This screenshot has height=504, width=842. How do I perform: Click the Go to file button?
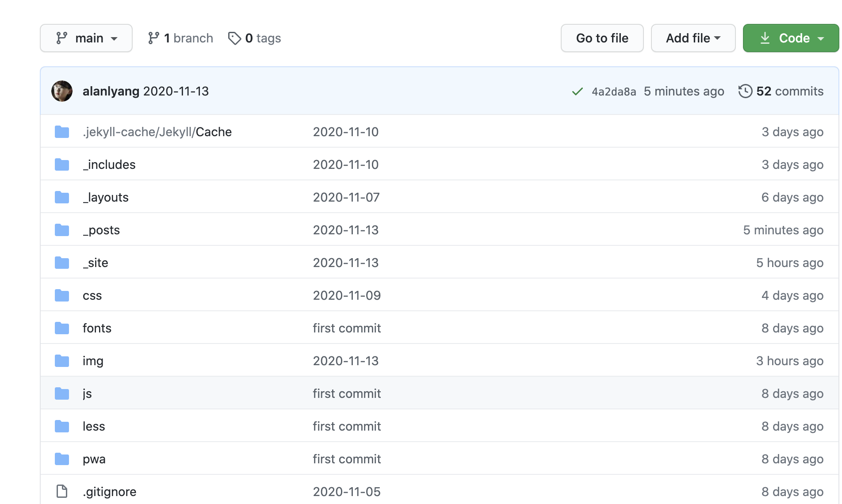pyautogui.click(x=601, y=38)
